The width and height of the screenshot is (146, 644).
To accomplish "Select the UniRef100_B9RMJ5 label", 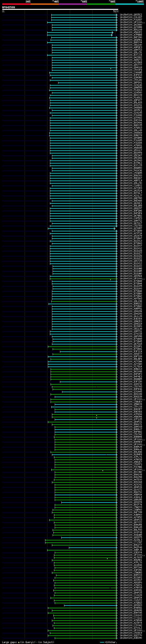I will tap(131, 447).
